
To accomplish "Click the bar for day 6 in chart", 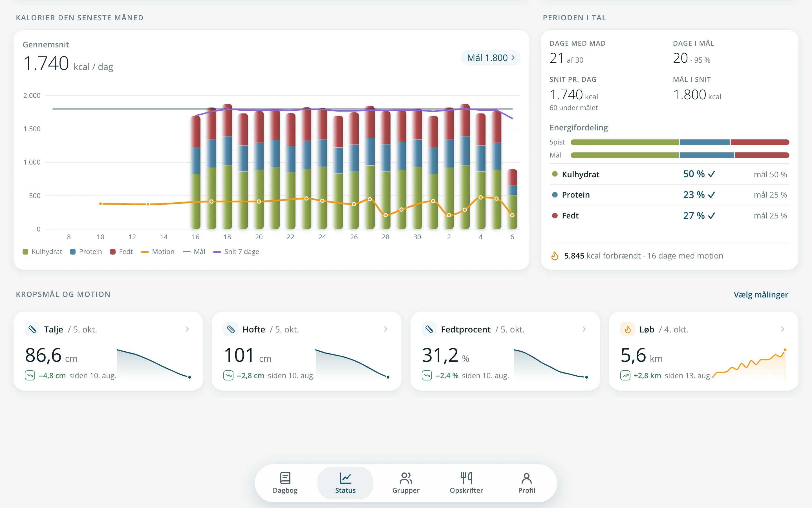I will [x=512, y=199].
